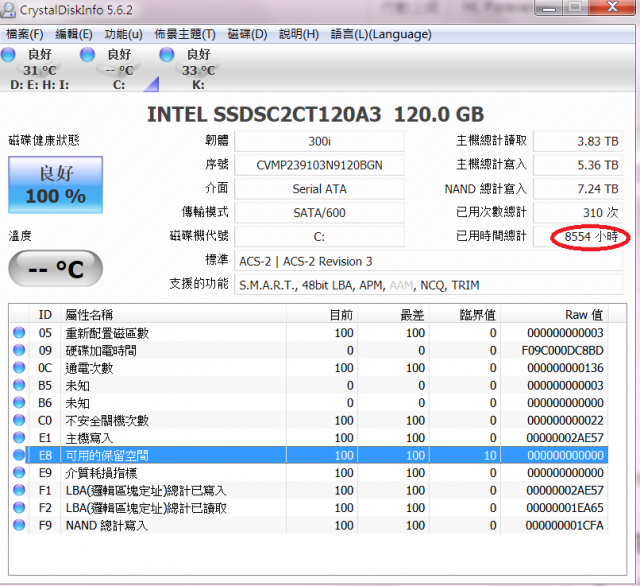
Task: Click the status orb of attribute E1
Action: click(19, 437)
